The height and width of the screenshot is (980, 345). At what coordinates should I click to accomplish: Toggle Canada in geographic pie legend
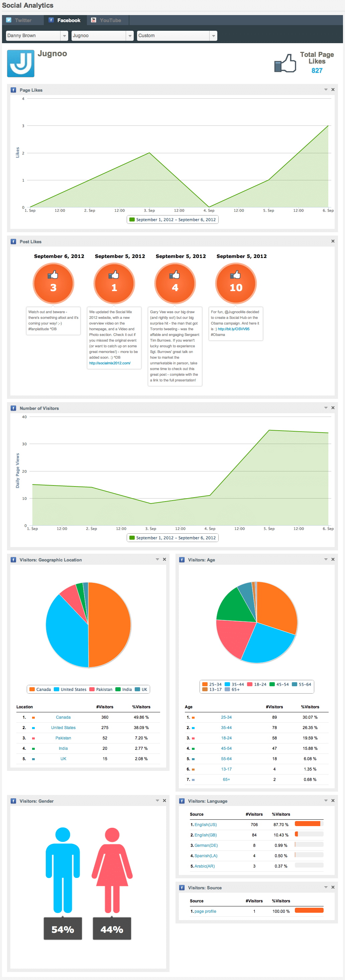coord(40,689)
